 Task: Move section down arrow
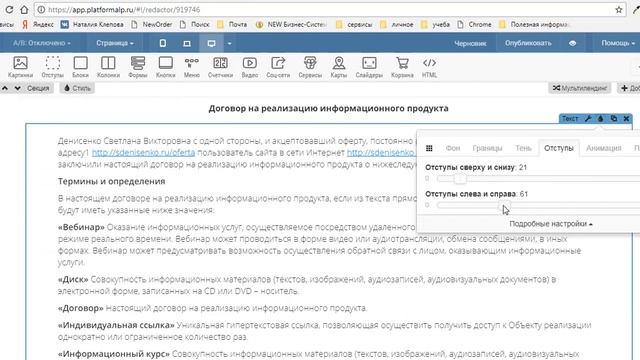pyautogui.click(x=18, y=88)
